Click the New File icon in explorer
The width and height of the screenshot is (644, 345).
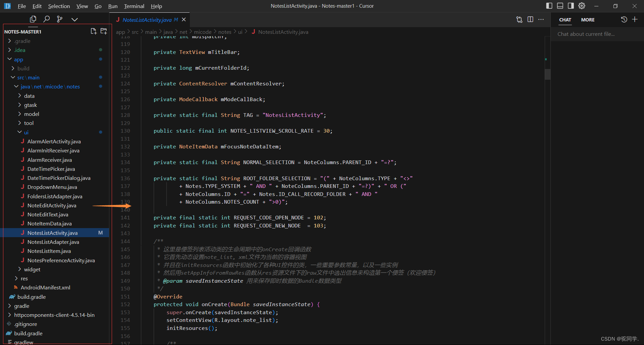pyautogui.click(x=94, y=31)
